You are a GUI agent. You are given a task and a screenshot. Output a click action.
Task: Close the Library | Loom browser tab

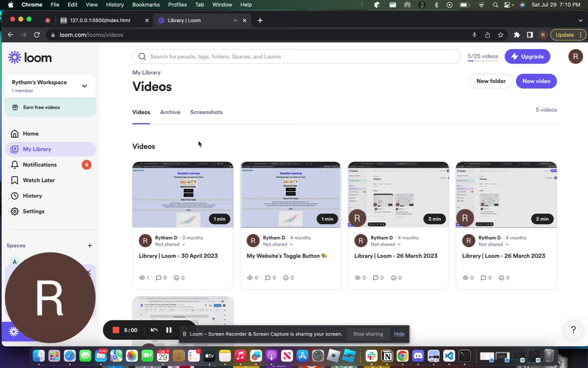point(244,20)
